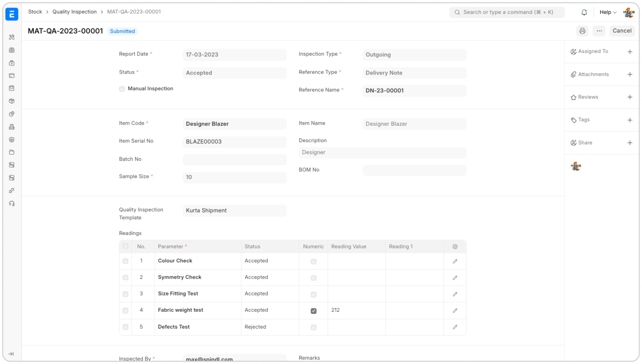Click the Item Serial No BLAZE00003 field
The width and height of the screenshot is (642, 364).
(235, 142)
